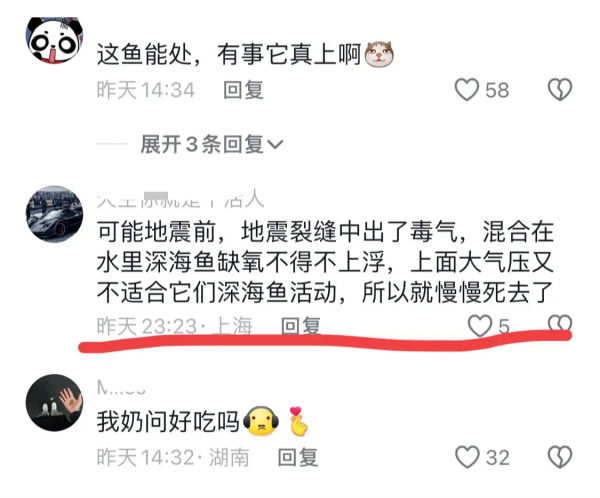This screenshot has width=600, height=498.
Task: Reply to the 昨天14:34 comment
Action: coord(243,90)
